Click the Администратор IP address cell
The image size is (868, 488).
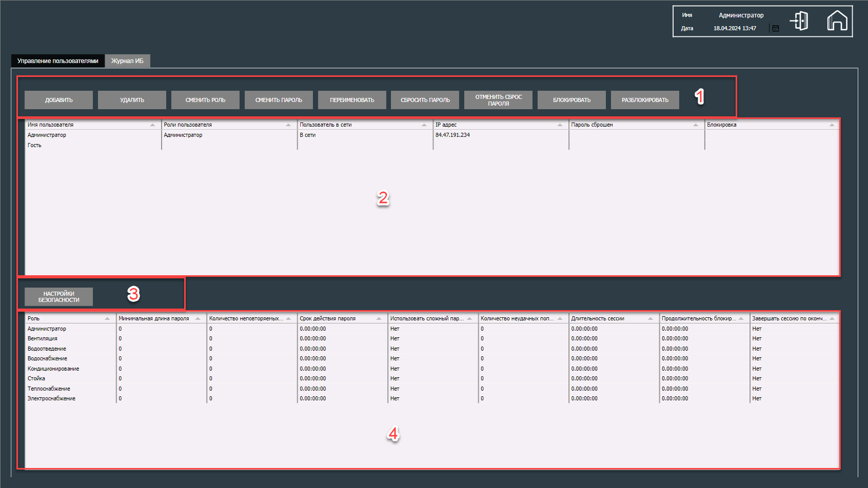click(452, 135)
